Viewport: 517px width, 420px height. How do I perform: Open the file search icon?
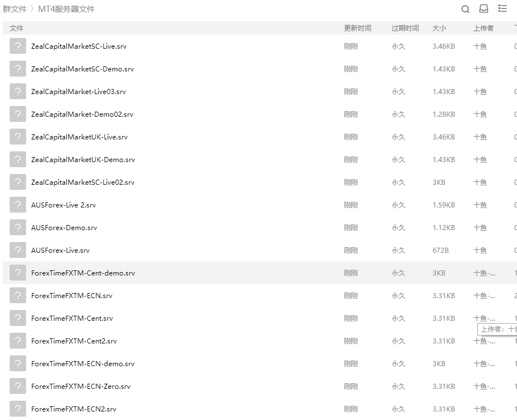(x=465, y=9)
